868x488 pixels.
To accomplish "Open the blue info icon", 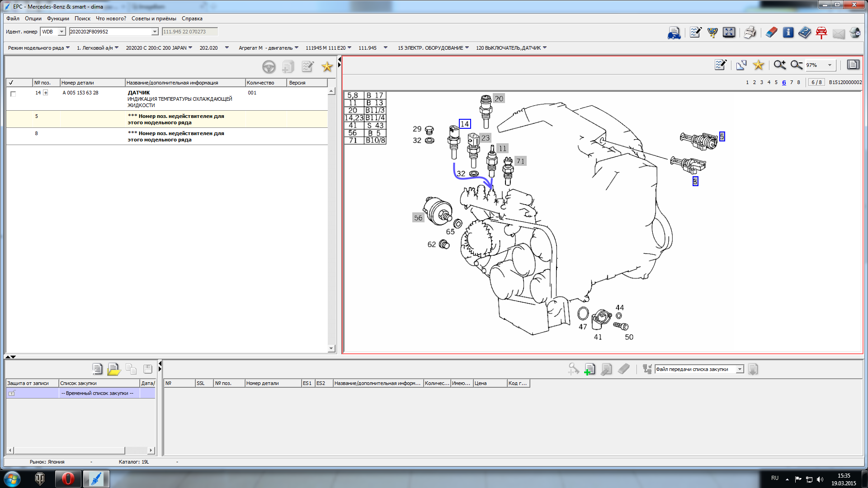I will [x=788, y=33].
